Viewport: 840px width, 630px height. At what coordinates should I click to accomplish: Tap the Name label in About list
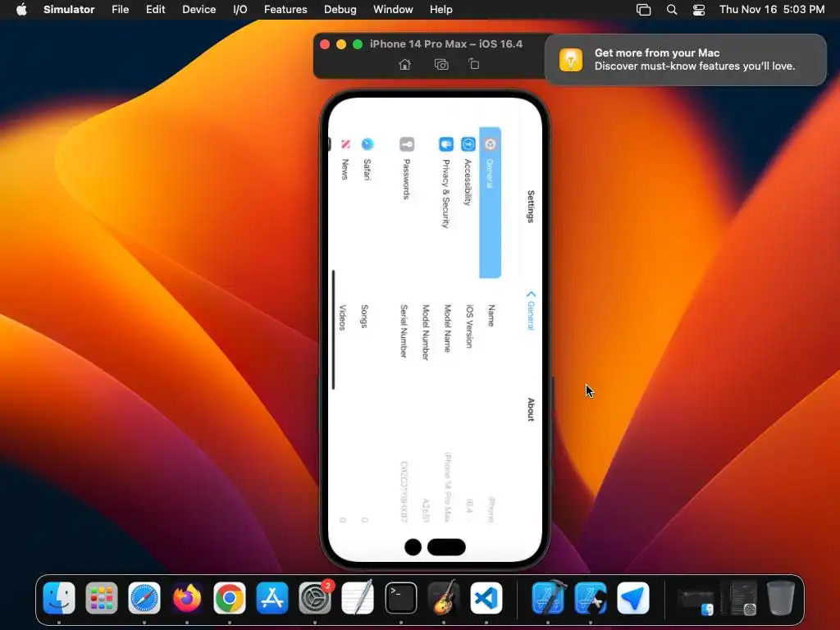click(x=491, y=316)
